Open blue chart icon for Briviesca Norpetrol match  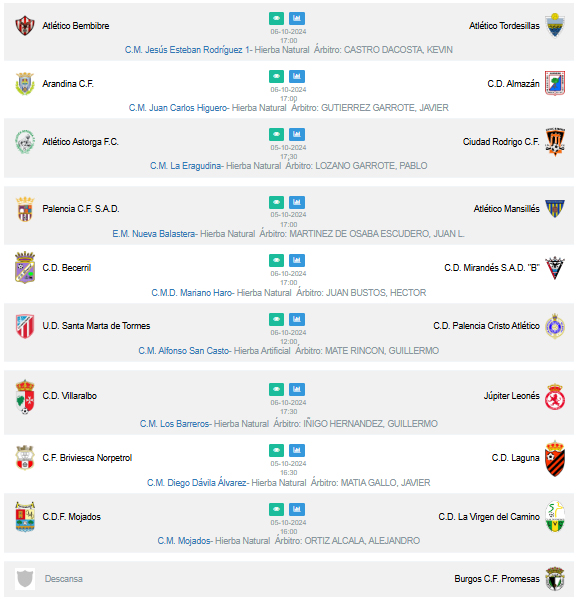click(297, 450)
